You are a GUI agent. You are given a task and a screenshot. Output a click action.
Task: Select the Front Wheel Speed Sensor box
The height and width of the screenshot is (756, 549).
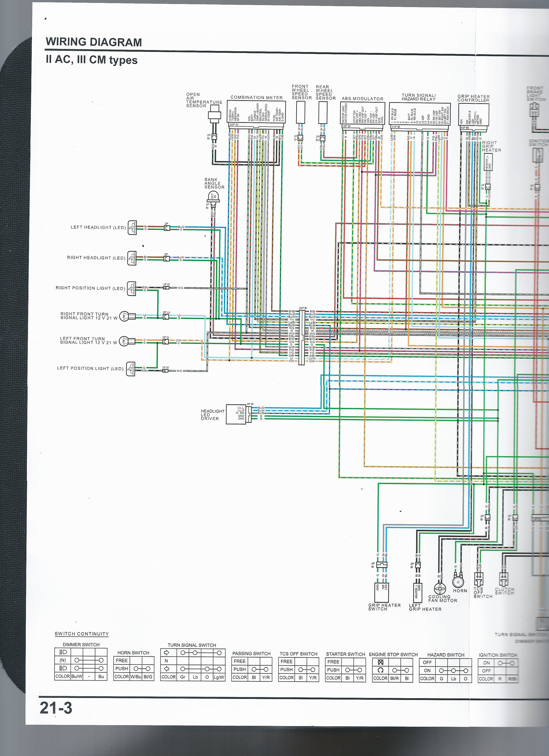pos(300,113)
